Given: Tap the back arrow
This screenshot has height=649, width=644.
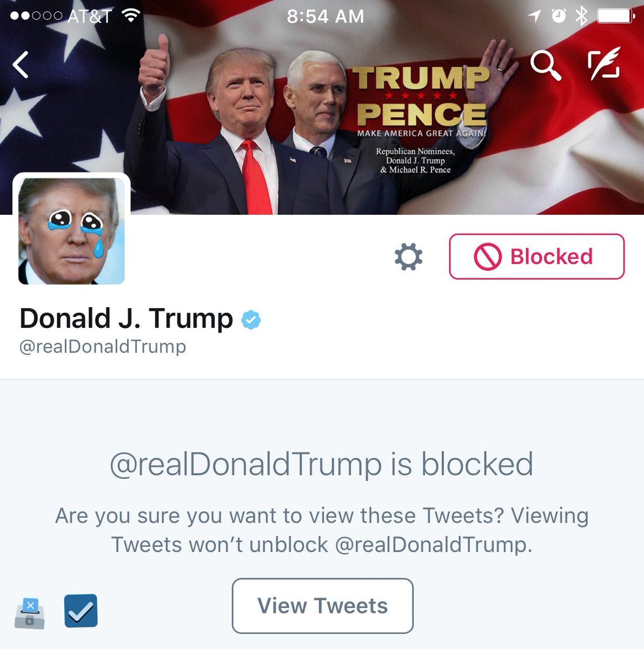Looking at the screenshot, I should click(x=21, y=65).
